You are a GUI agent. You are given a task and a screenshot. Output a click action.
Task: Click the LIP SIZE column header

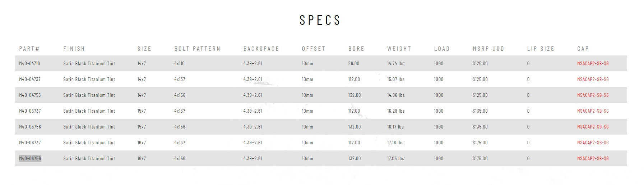(541, 49)
